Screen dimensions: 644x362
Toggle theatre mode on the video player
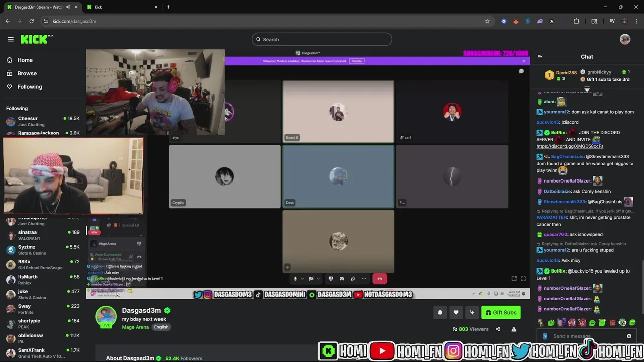[514, 279]
